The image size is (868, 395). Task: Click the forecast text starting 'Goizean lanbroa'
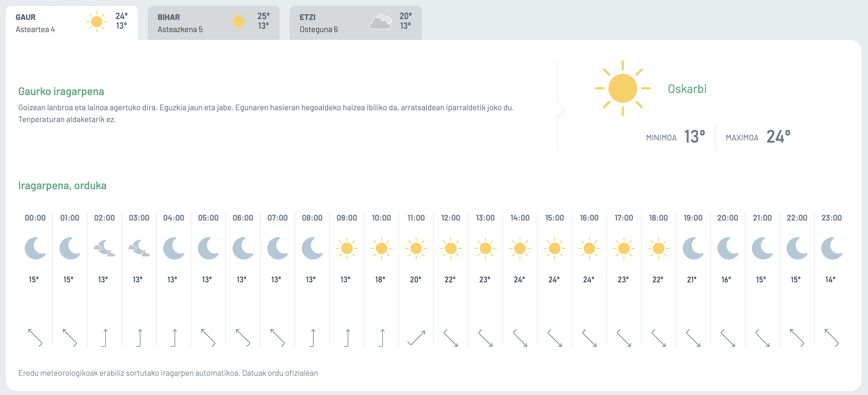pos(266,113)
